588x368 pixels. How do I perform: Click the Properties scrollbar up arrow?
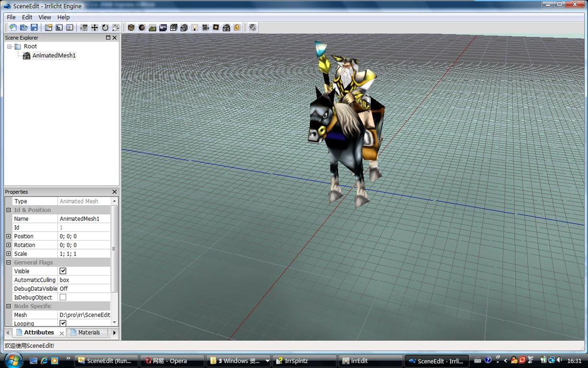click(114, 201)
